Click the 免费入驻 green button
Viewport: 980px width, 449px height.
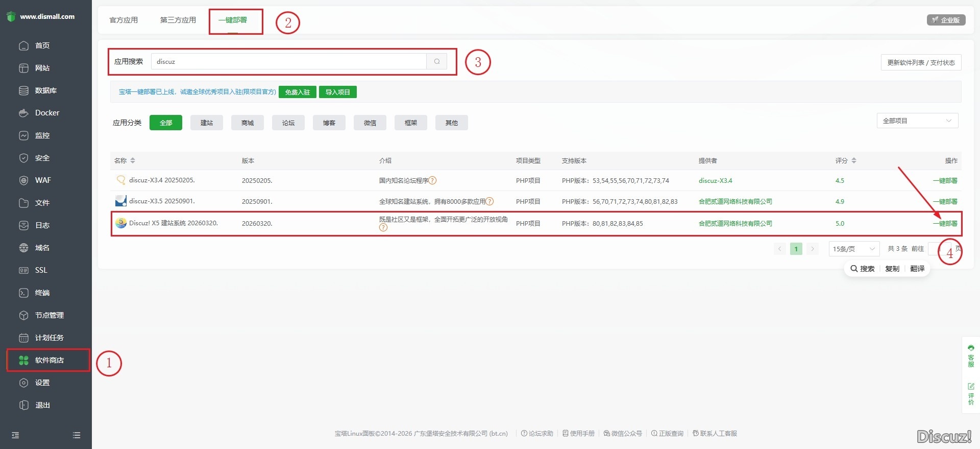297,92
